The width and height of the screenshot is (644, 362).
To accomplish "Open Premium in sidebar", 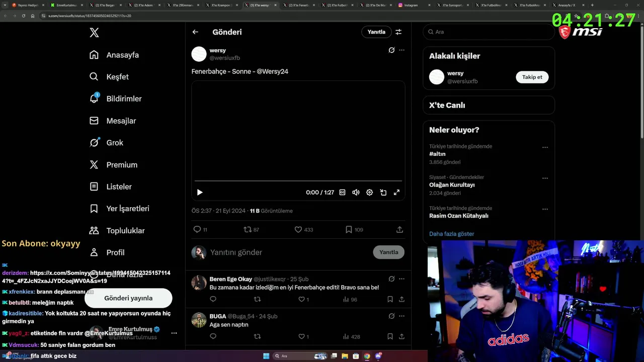I will tap(113, 165).
